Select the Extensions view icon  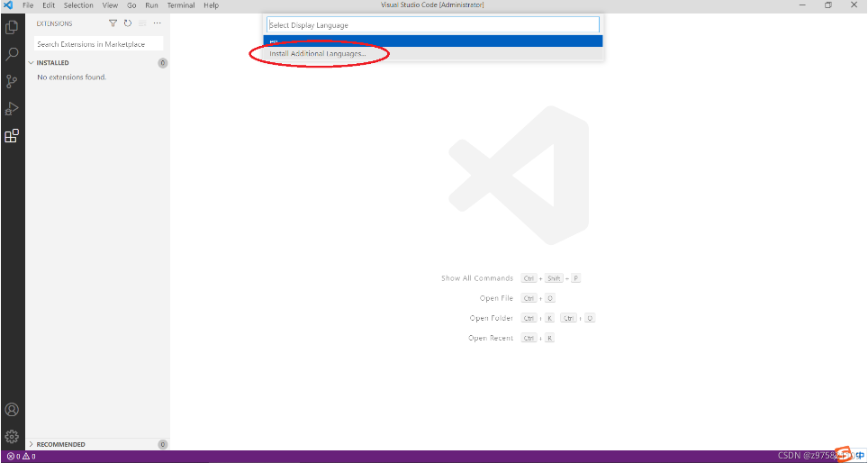pyautogui.click(x=12, y=136)
